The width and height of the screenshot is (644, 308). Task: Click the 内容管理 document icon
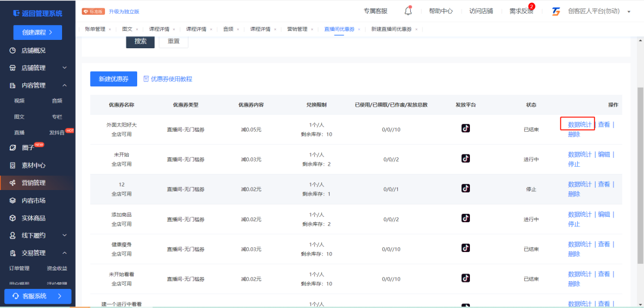tap(13, 85)
